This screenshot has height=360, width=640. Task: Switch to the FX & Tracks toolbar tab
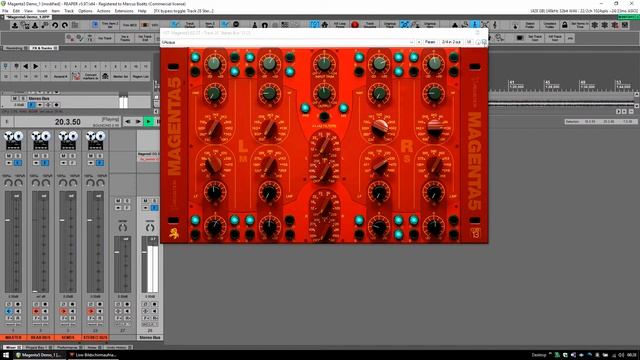[43, 48]
